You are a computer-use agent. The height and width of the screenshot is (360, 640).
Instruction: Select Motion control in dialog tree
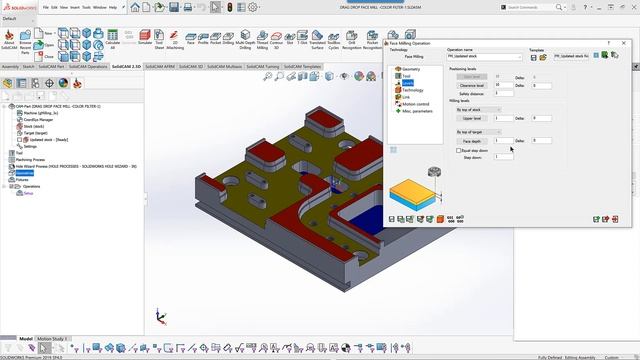click(x=416, y=104)
